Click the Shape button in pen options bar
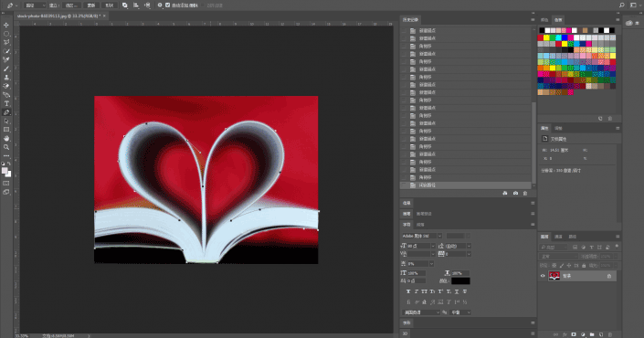 (110, 5)
